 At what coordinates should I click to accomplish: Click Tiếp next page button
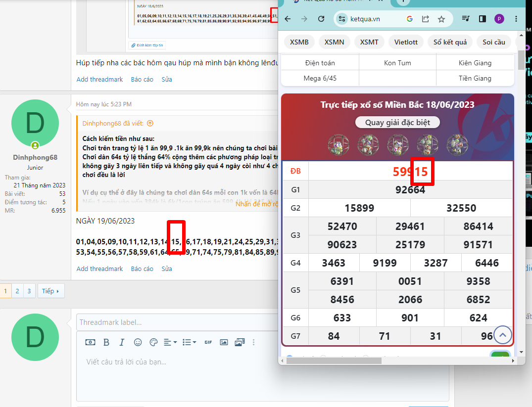pyautogui.click(x=50, y=291)
